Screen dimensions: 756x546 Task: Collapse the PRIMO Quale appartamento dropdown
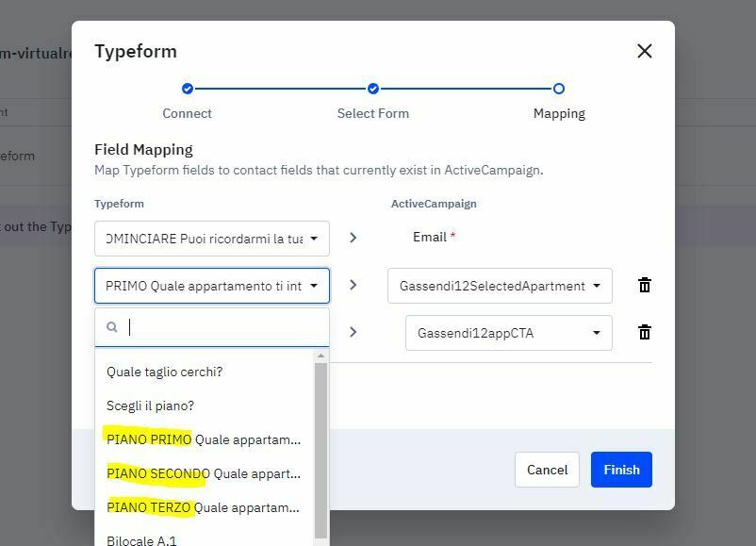212,286
